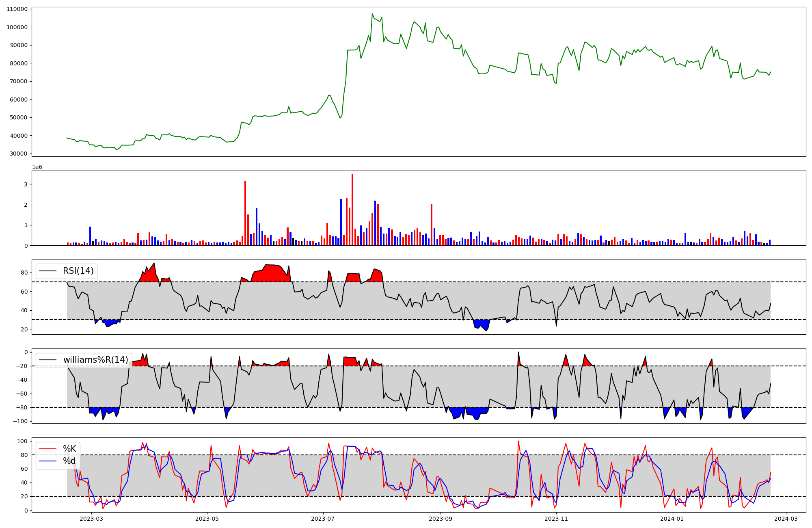Click the %K legend label
Screen dimensions: 812x528
click(x=69, y=449)
